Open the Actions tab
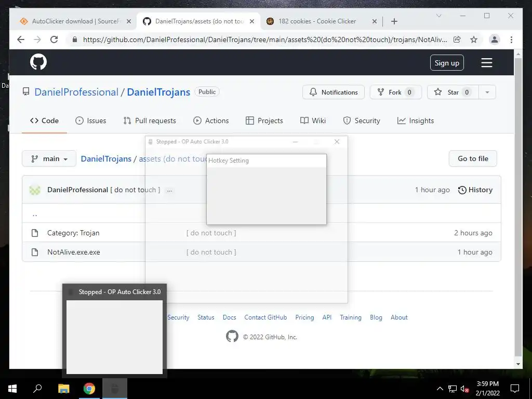The width and height of the screenshot is (532, 399). pos(211,121)
